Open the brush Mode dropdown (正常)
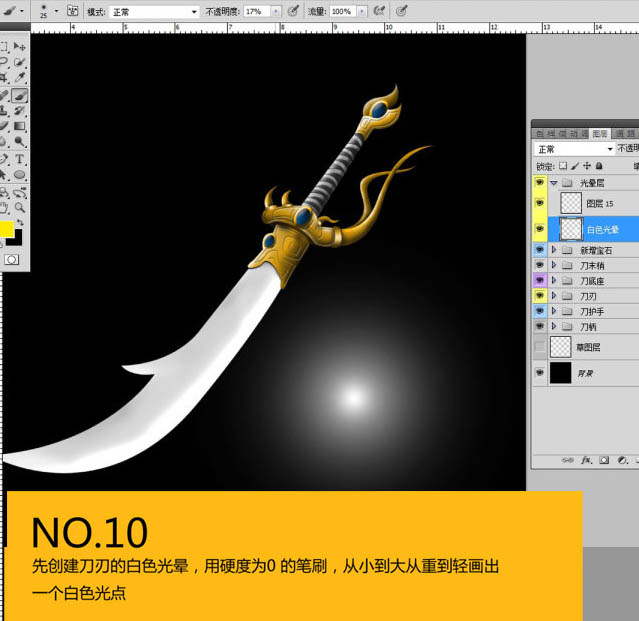 pyautogui.click(x=154, y=12)
